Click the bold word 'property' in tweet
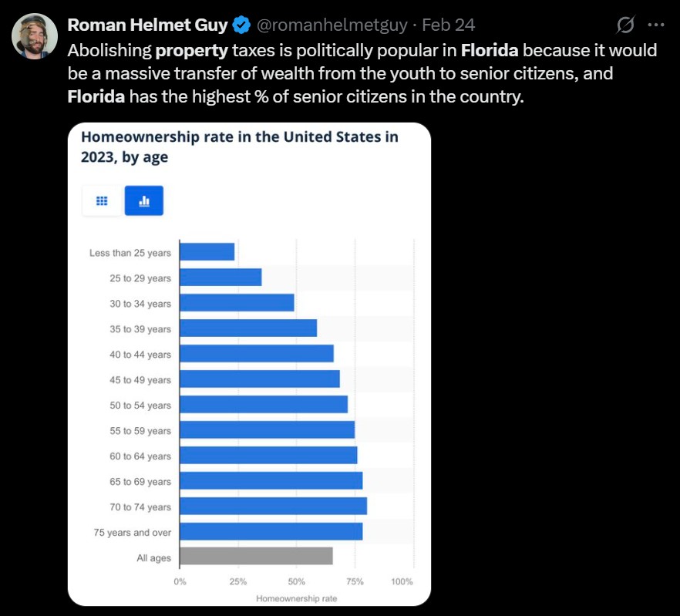680x616 pixels. pos(190,51)
